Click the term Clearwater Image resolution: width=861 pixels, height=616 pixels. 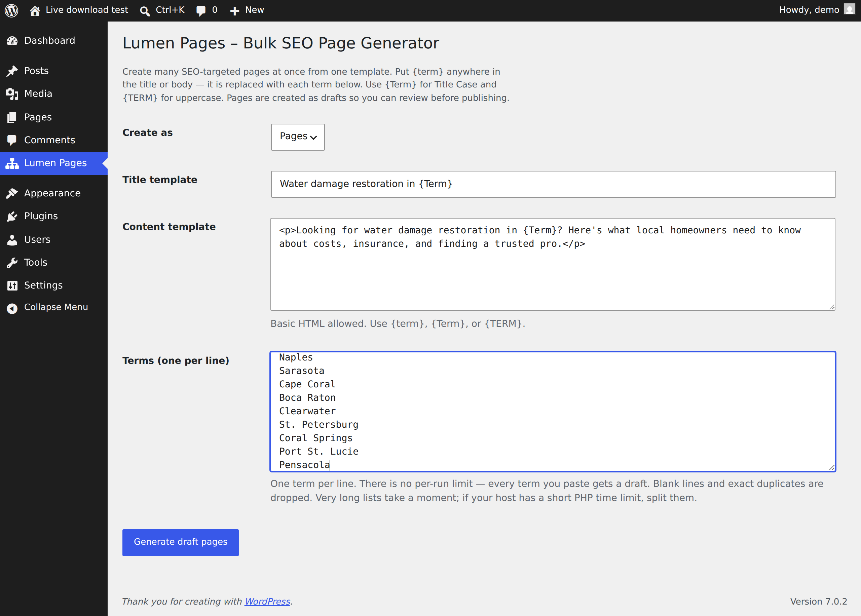[x=307, y=411]
